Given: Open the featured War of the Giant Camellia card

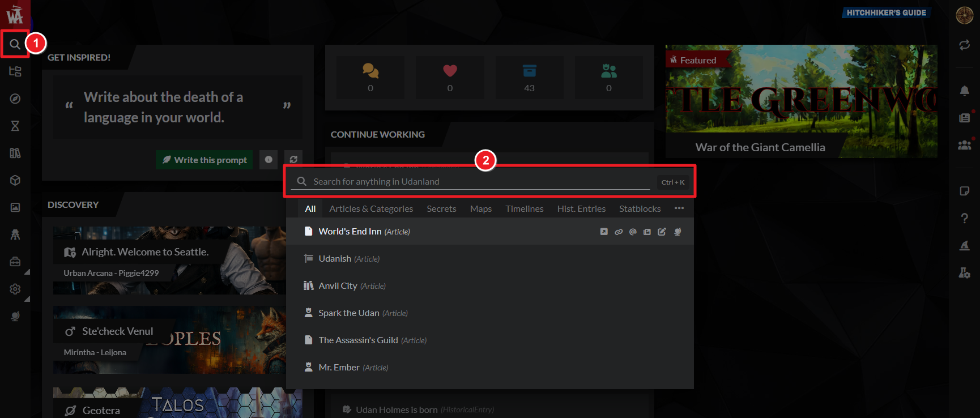Looking at the screenshot, I should 801,101.
